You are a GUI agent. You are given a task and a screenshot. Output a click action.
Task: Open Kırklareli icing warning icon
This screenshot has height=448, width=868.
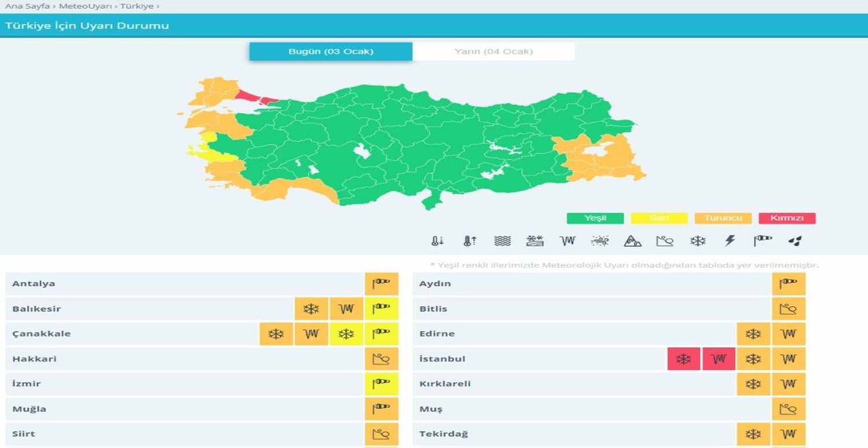pyautogui.click(x=789, y=384)
